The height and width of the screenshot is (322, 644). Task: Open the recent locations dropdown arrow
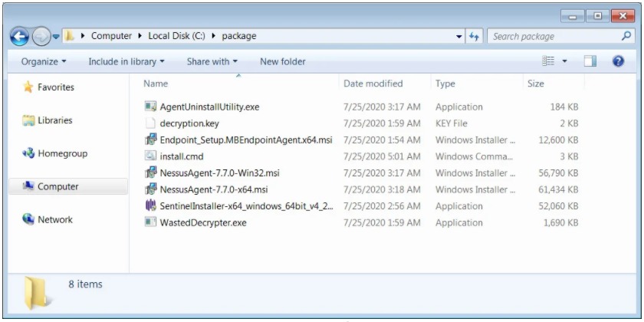pyautogui.click(x=56, y=37)
